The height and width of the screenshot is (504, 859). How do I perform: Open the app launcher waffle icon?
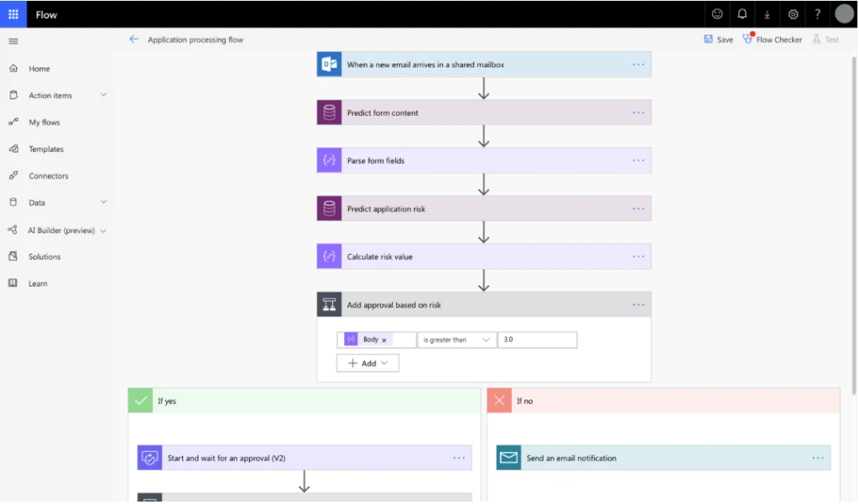click(13, 14)
